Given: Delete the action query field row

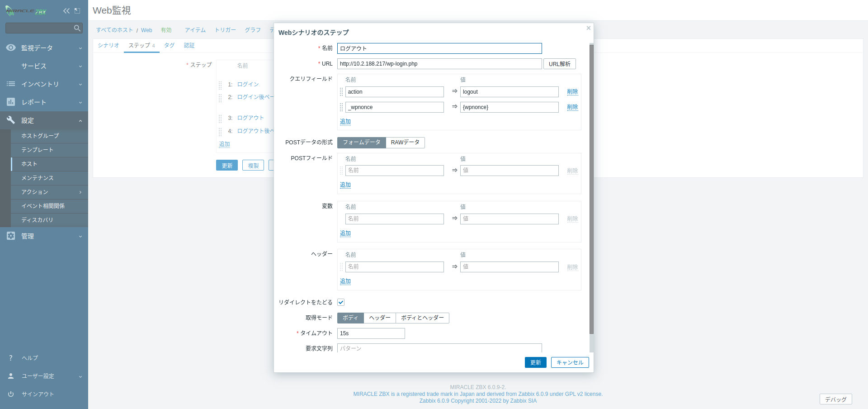Looking at the screenshot, I should point(572,92).
